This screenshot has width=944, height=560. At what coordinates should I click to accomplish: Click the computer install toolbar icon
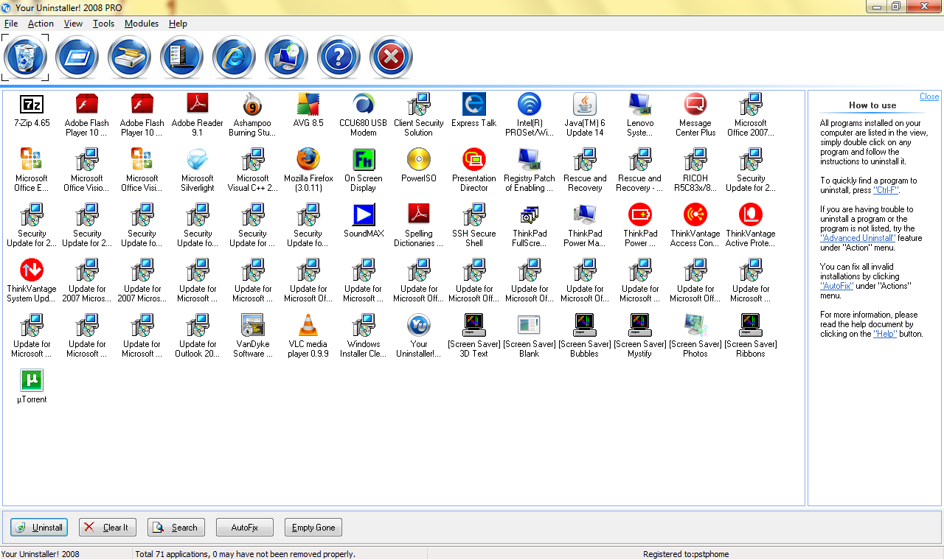pyautogui.click(x=286, y=57)
